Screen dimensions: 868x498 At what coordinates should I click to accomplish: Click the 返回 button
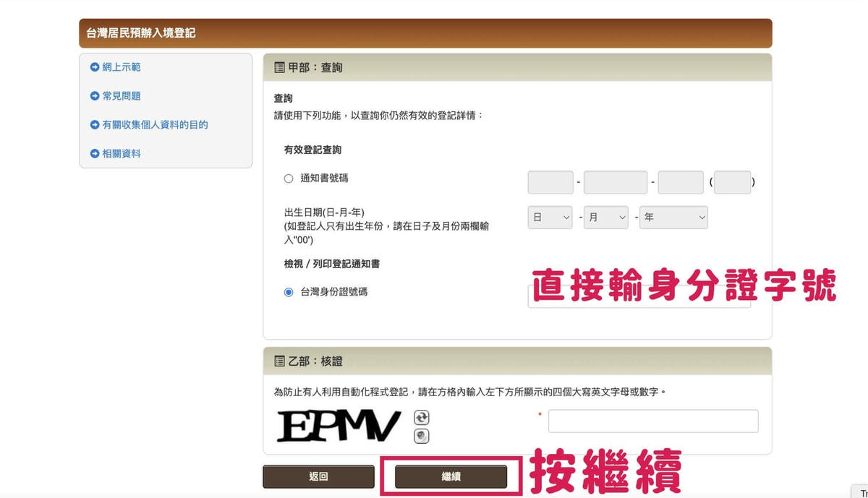pyautogui.click(x=318, y=476)
